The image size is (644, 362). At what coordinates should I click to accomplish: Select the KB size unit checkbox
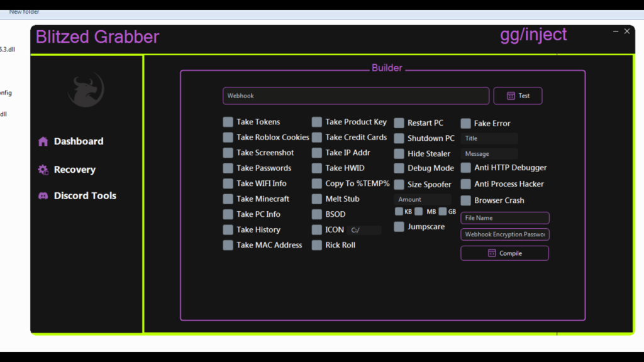click(x=399, y=211)
